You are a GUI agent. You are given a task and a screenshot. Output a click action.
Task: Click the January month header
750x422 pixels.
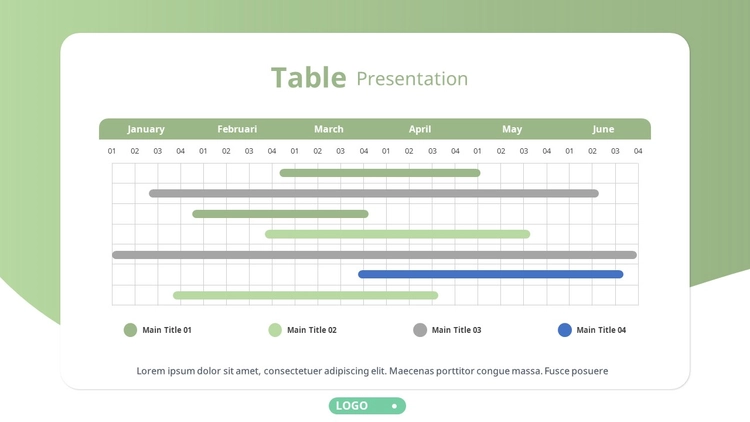point(146,129)
